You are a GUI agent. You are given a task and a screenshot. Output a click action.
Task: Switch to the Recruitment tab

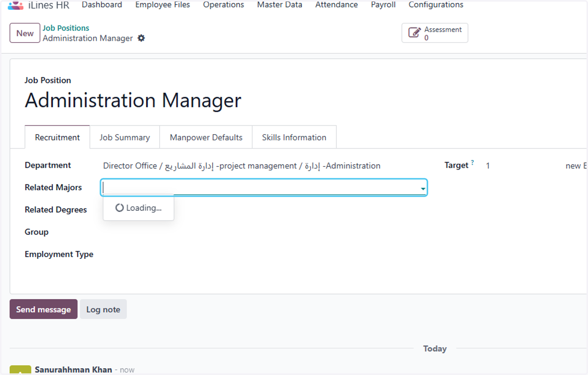click(57, 137)
